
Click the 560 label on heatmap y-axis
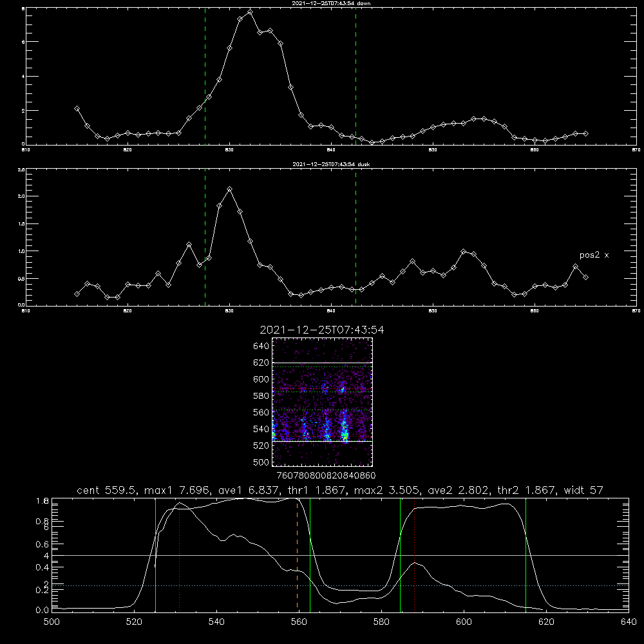[x=261, y=412]
